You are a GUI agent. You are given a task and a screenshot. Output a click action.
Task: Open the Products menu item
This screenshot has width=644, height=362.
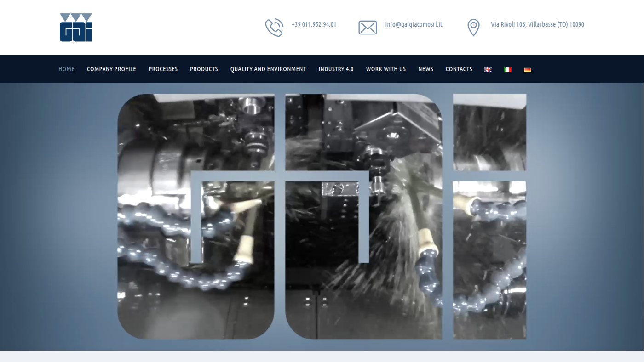(x=204, y=69)
